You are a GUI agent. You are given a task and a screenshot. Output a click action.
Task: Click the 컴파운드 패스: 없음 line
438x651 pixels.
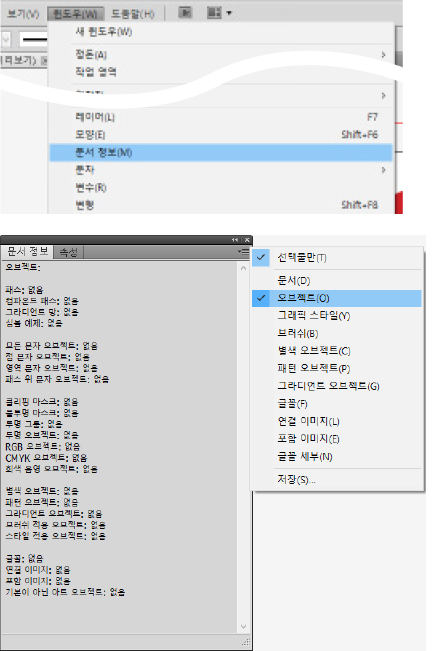click(x=42, y=301)
